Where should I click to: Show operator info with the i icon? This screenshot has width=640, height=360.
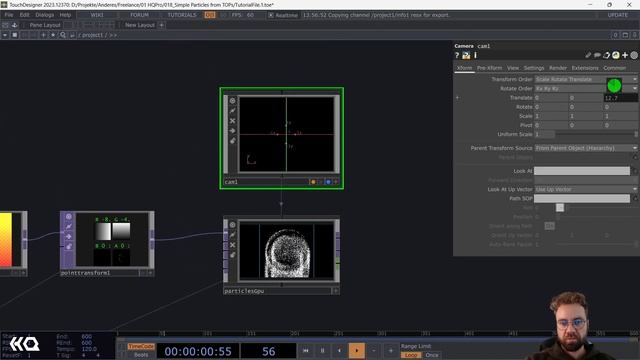click(475, 55)
